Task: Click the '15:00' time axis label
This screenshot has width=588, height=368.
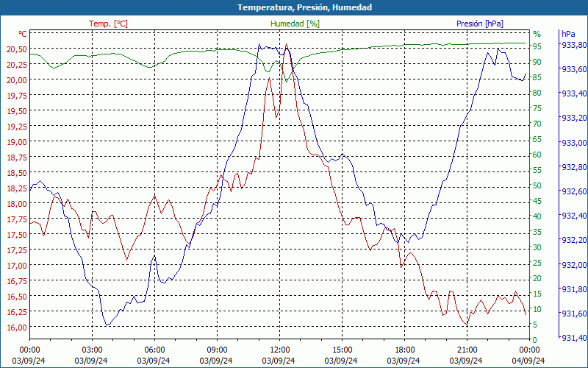Action: click(342, 350)
